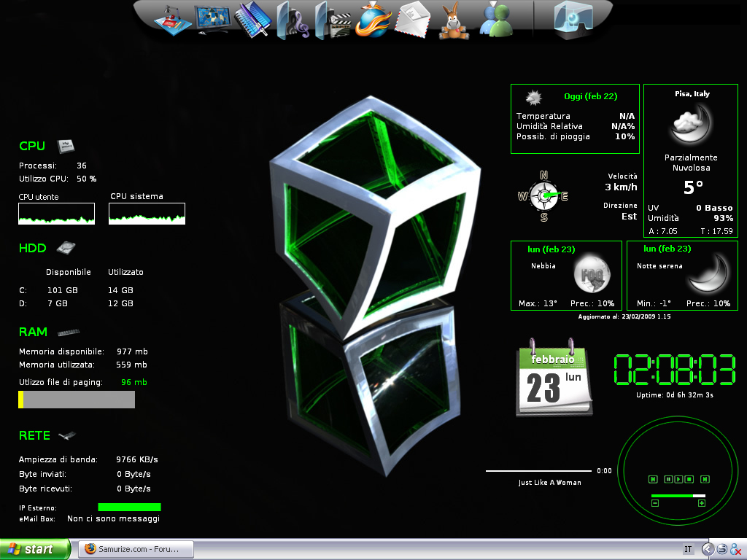Stop playback in the media player

pyautogui.click(x=689, y=479)
